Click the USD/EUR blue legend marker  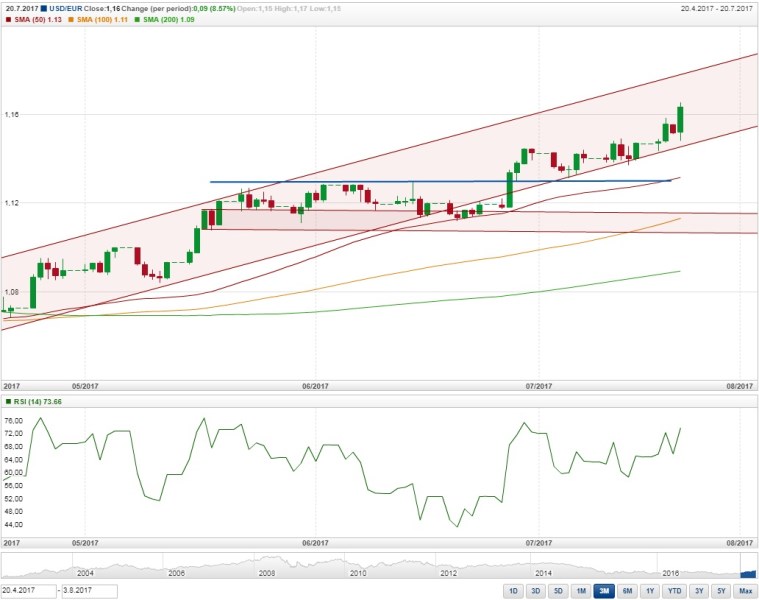pyautogui.click(x=44, y=9)
